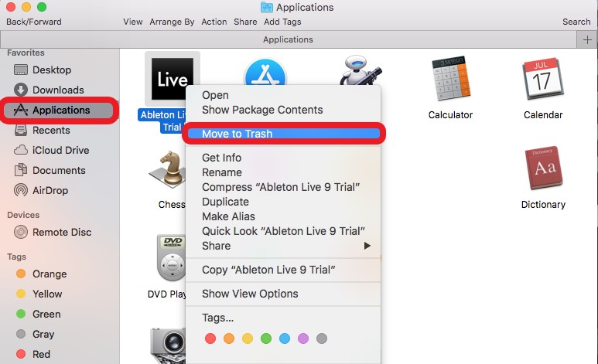Viewport: 598px width, 364px height.
Task: Select the Applications tab
Action: click(x=289, y=39)
